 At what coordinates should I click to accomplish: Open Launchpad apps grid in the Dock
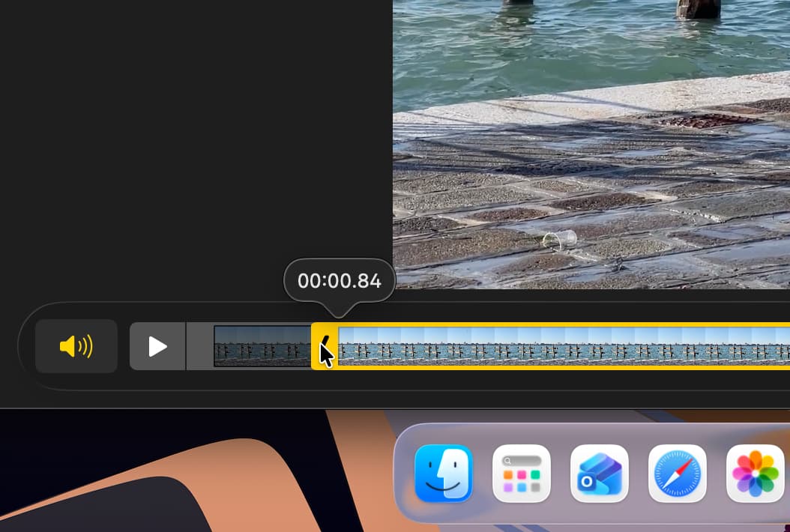click(x=522, y=474)
